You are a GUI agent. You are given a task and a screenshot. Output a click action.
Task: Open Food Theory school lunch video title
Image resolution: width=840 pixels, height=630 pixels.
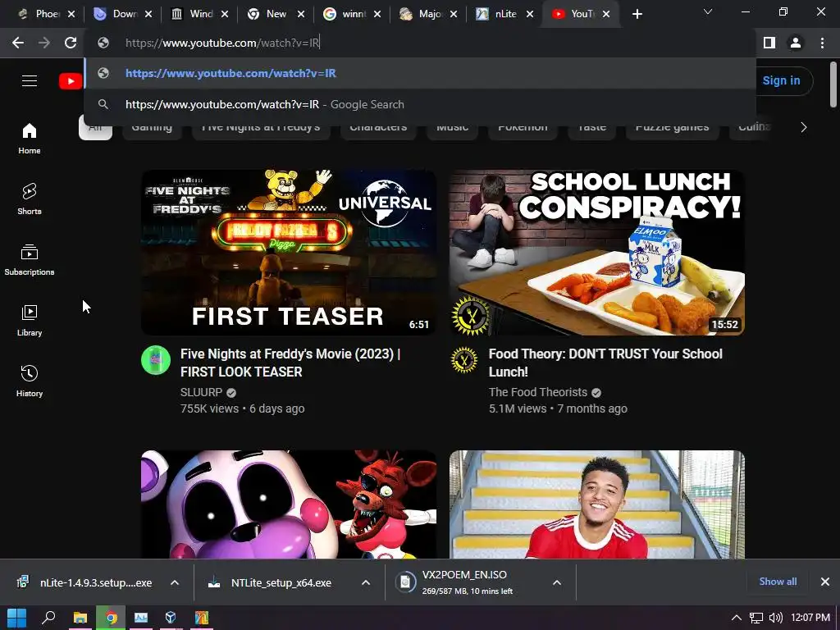(x=605, y=363)
